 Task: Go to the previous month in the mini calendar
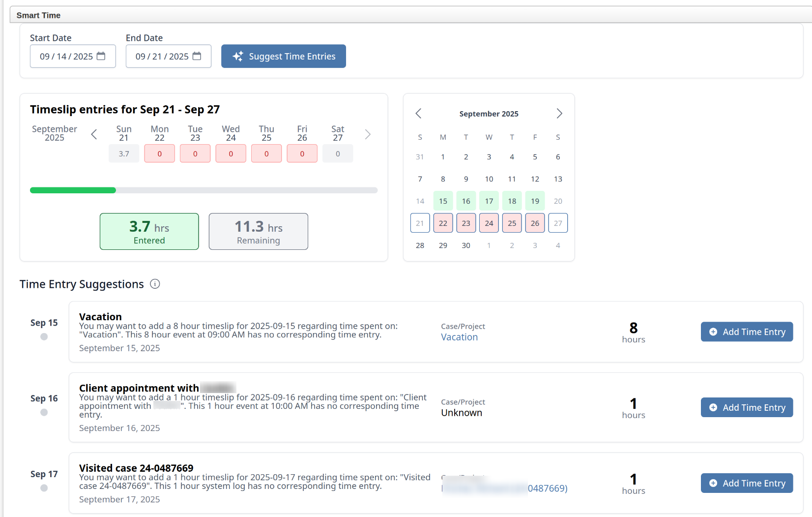click(x=418, y=113)
